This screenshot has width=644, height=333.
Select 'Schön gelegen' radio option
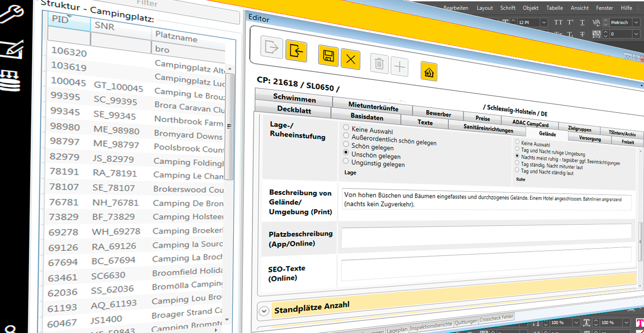click(346, 144)
